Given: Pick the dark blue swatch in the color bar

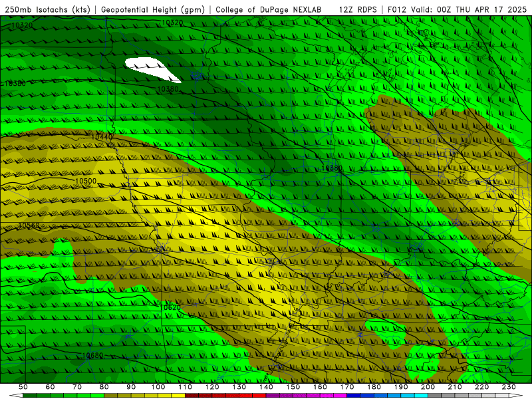Looking at the screenshot, I should pos(354,396).
